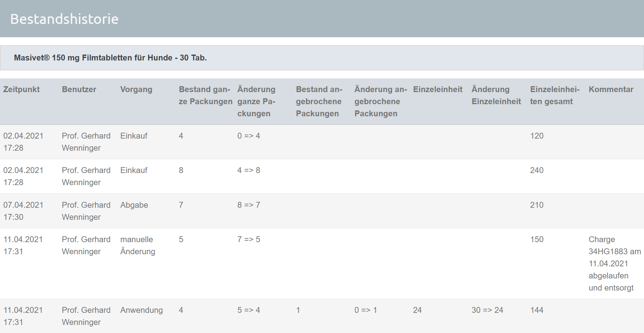Click the Abgabe operation cell
Image resolution: width=644 pixels, height=333 pixels.
[x=134, y=205]
